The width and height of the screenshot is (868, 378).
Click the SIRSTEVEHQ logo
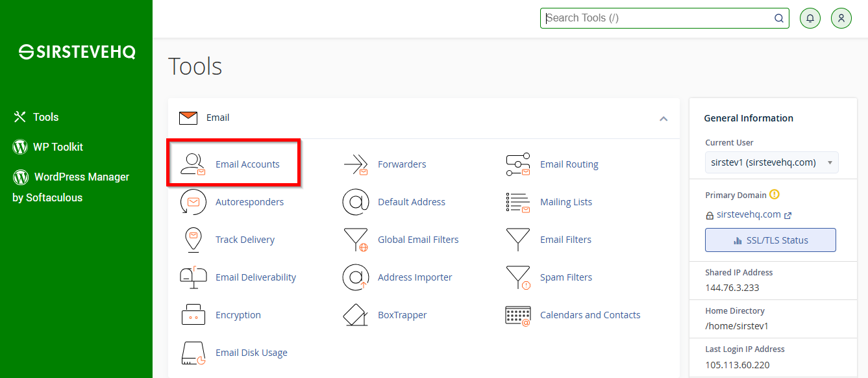tap(77, 53)
